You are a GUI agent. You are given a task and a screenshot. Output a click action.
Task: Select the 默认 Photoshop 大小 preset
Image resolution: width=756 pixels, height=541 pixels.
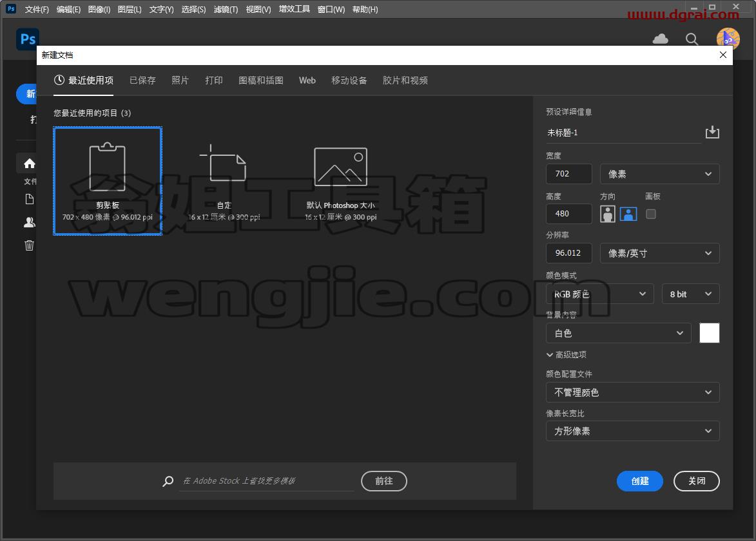340,181
